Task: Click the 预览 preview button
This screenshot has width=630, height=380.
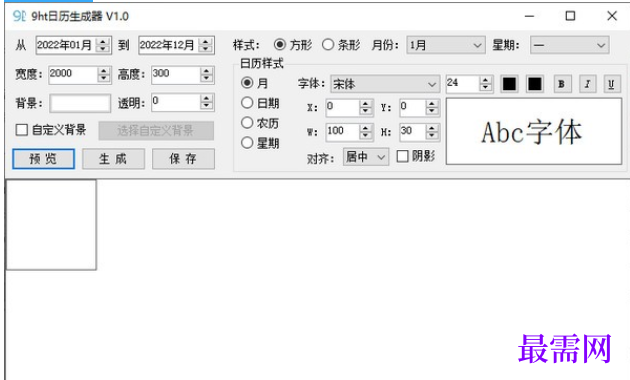Action: point(43,159)
